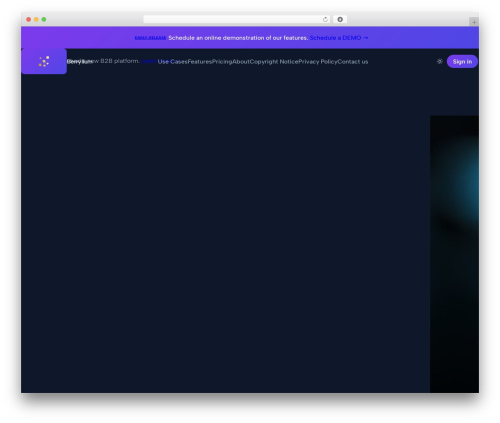Image resolution: width=500 pixels, height=423 pixels.
Task: Go to the Features page
Action: coord(200,62)
